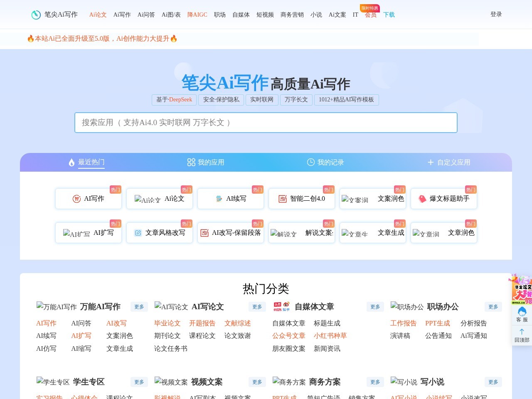Open the 文案润色 app card
This screenshot has height=399, width=532.
click(373, 199)
